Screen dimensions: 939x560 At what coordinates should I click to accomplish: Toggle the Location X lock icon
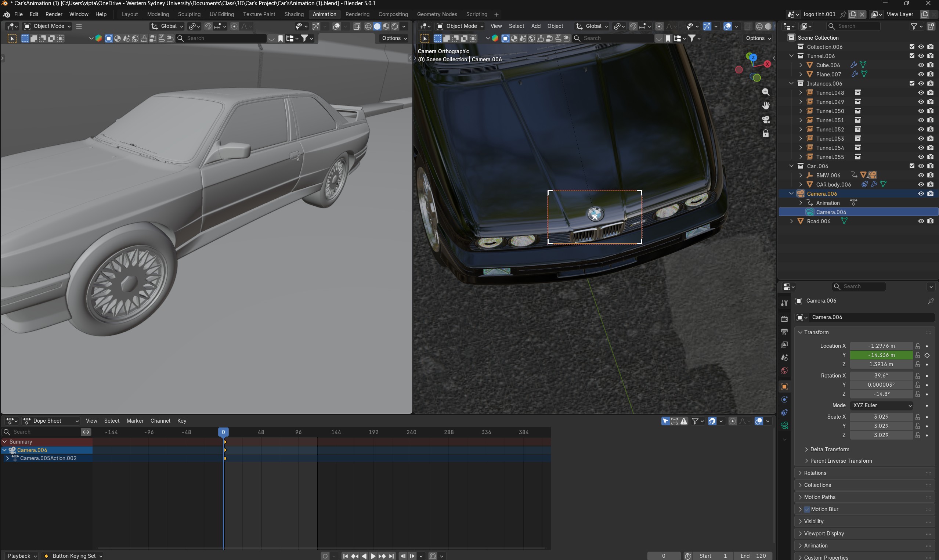(917, 346)
